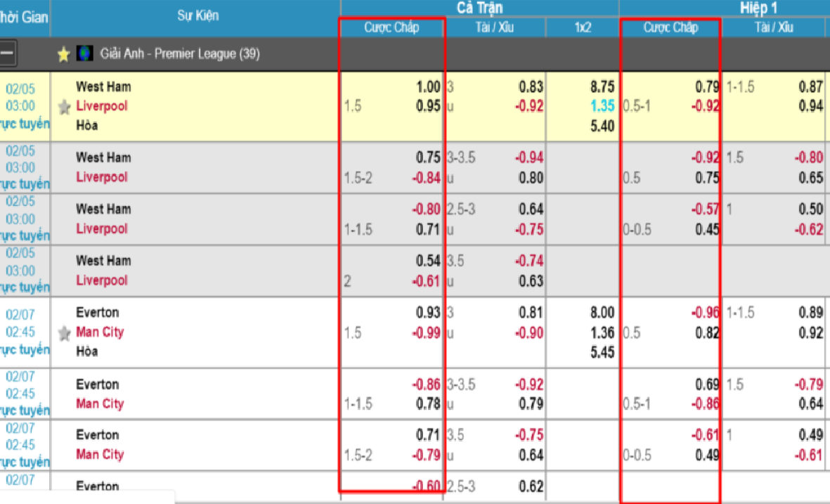This screenshot has height=504, width=830.
Task: Select the Cả Trận header section
Action: 479,8
